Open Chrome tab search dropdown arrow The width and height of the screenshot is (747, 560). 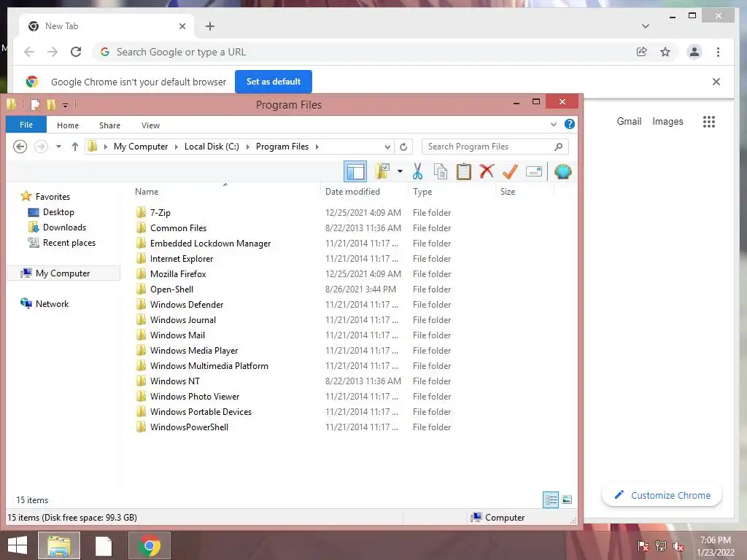click(645, 26)
